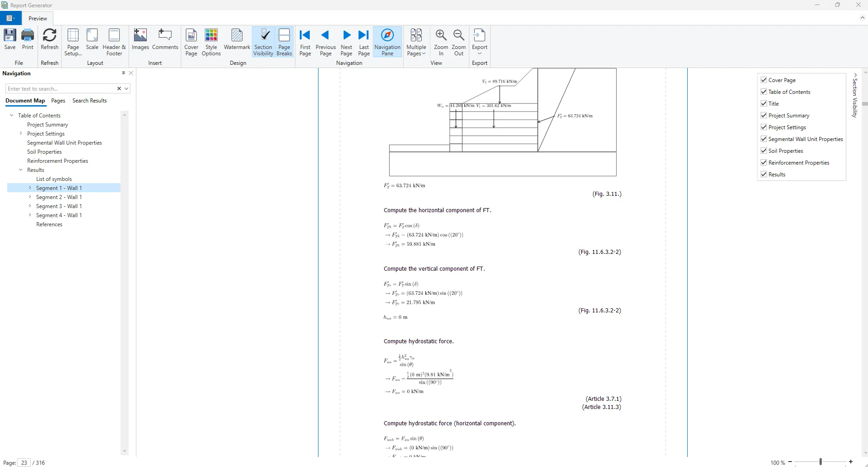Pin the Navigation panel
Image resolution: width=868 pixels, height=467 pixels.
123,73
